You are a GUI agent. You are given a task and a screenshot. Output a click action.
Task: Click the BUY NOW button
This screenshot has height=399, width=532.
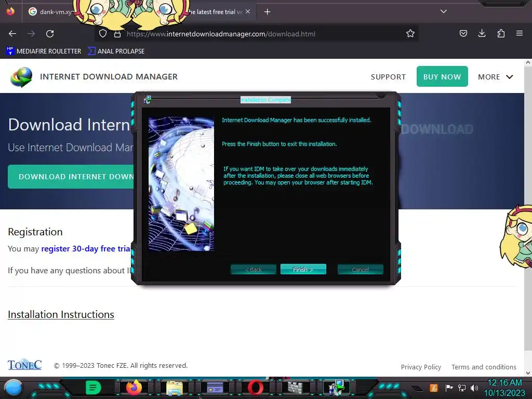coord(442,76)
